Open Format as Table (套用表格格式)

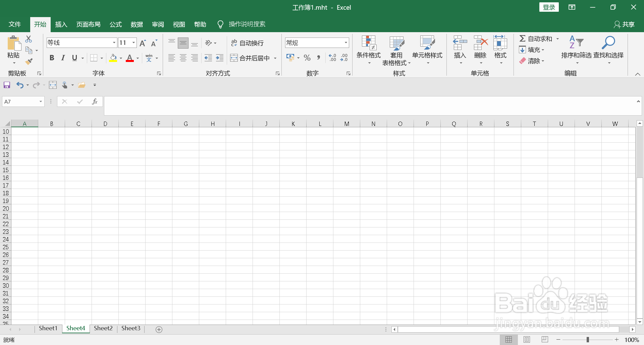point(396,51)
